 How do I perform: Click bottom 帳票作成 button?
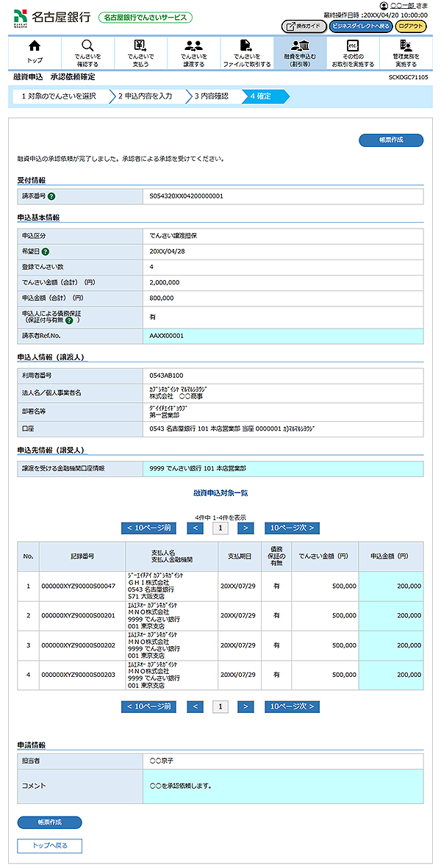click(49, 822)
